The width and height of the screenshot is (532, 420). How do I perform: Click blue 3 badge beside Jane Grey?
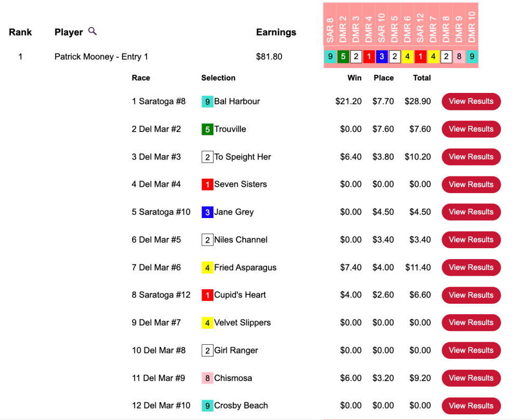(x=207, y=212)
